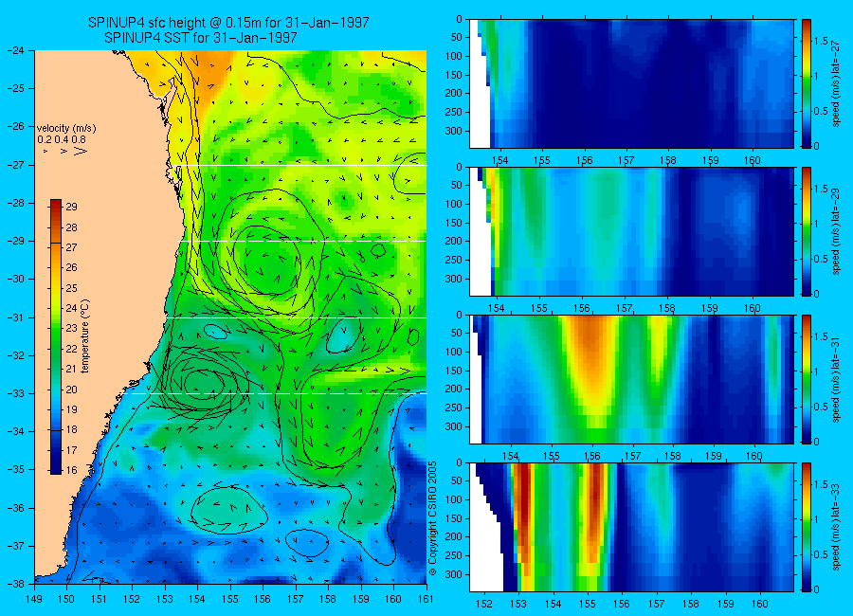
Task: Click the speed color bar for lat=-33 section
Action: click(806, 527)
